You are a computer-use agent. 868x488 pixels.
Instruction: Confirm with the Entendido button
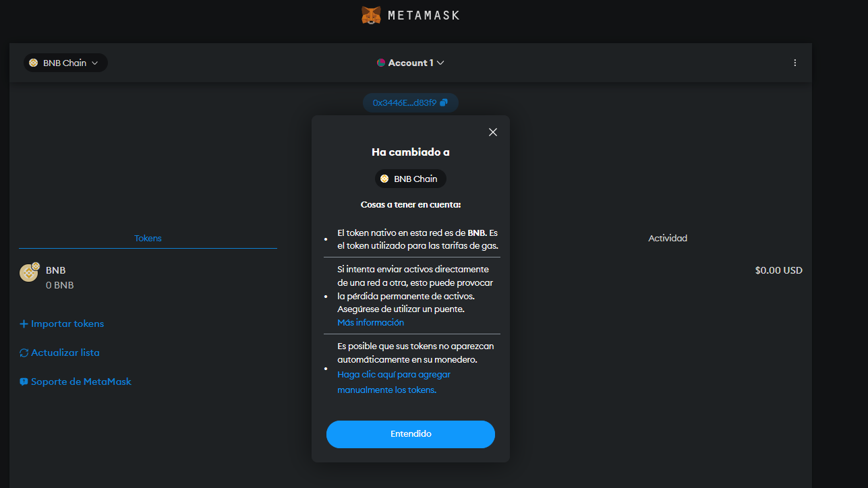tap(411, 434)
